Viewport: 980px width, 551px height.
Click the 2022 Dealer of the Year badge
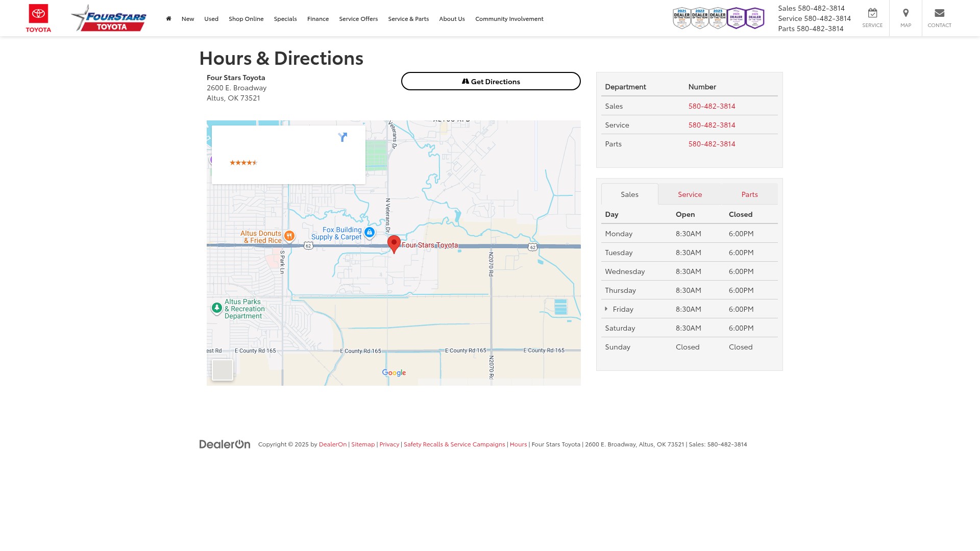coord(699,18)
